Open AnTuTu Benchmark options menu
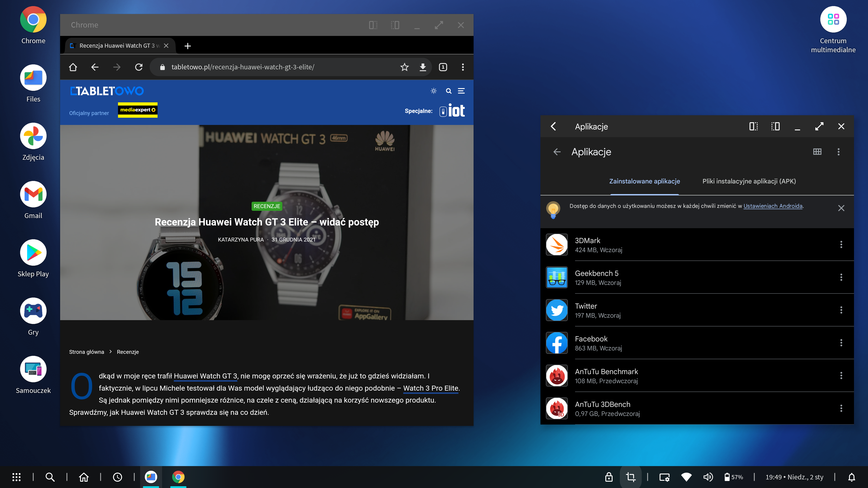Viewport: 868px width, 488px height. tap(841, 375)
